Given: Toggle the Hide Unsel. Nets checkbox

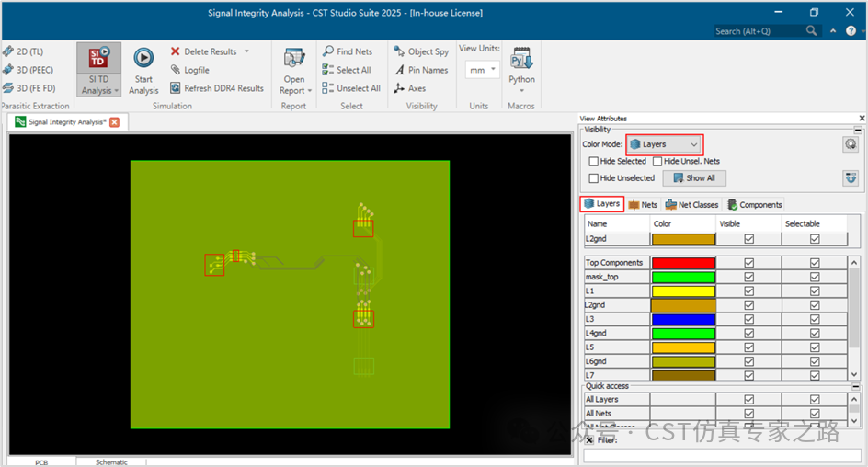Looking at the screenshot, I should 657,162.
